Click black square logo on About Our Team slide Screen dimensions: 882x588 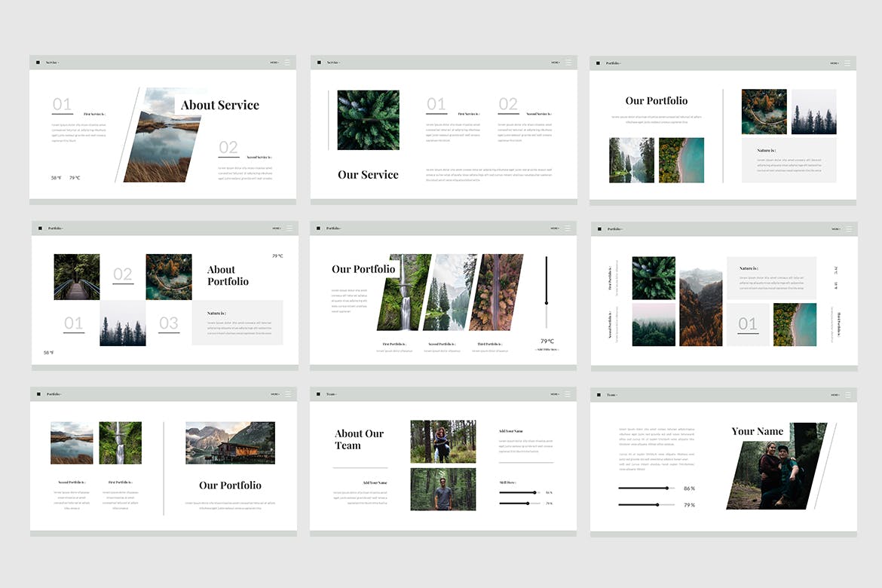pos(319,394)
